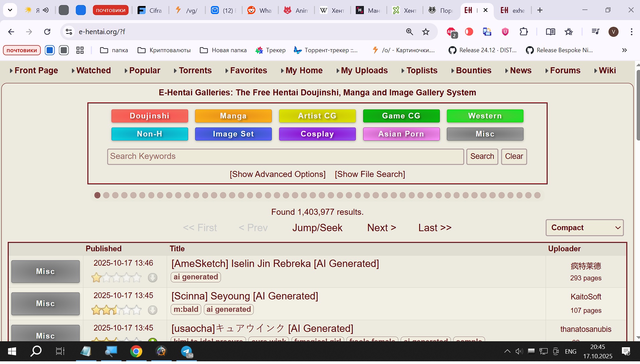Toggle the Game CG category filter
Image resolution: width=640 pixels, height=364 pixels.
pos(401,116)
